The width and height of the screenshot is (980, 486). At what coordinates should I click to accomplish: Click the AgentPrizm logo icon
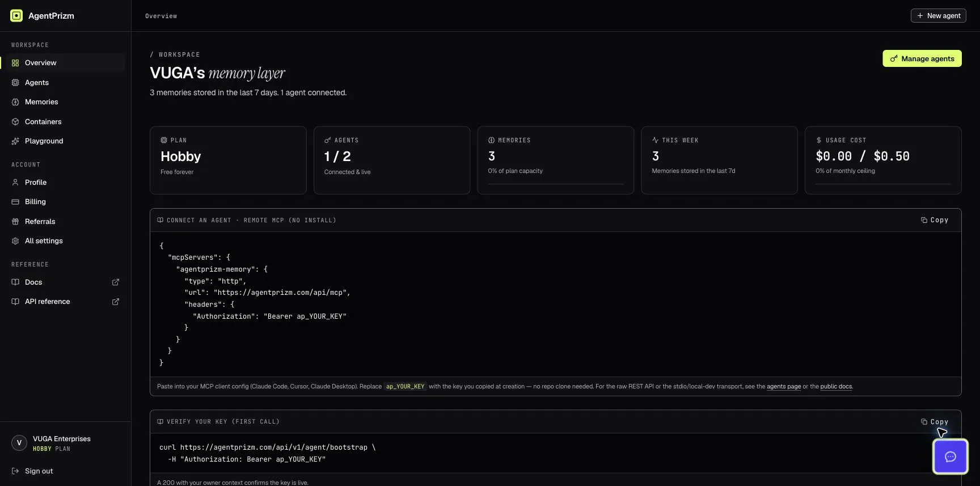16,16
